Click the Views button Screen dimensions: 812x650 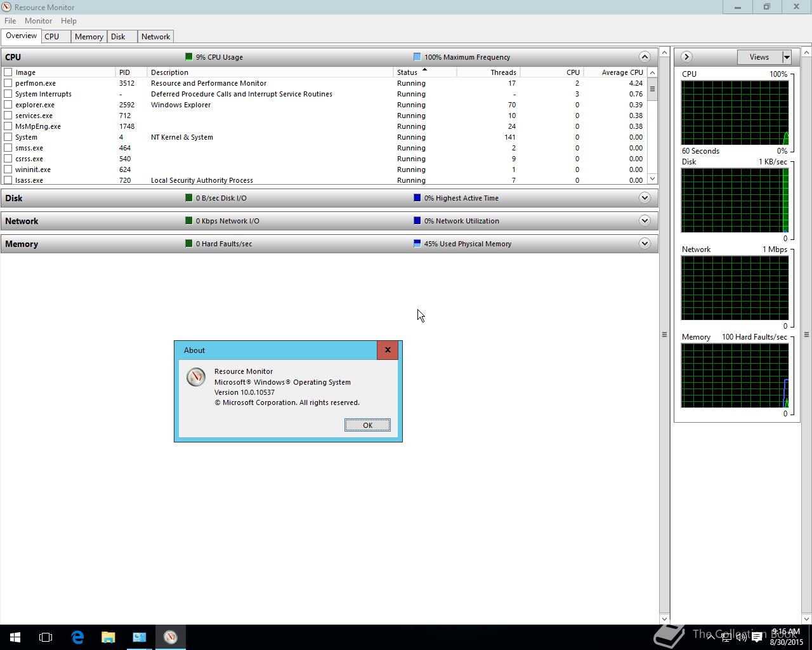tap(759, 57)
